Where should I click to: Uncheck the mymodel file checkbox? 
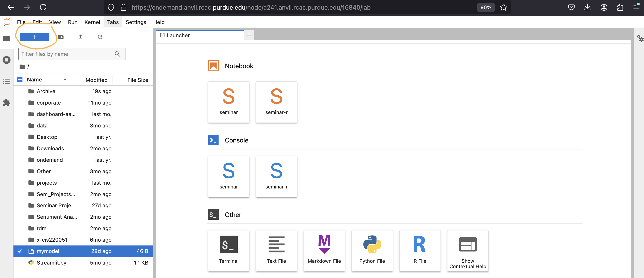(20, 251)
